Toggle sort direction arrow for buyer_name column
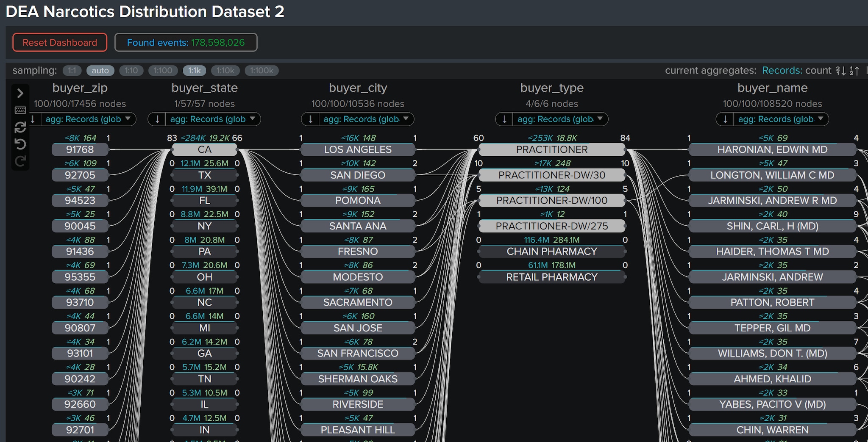Viewport: 868px width, 442px height. click(x=725, y=119)
